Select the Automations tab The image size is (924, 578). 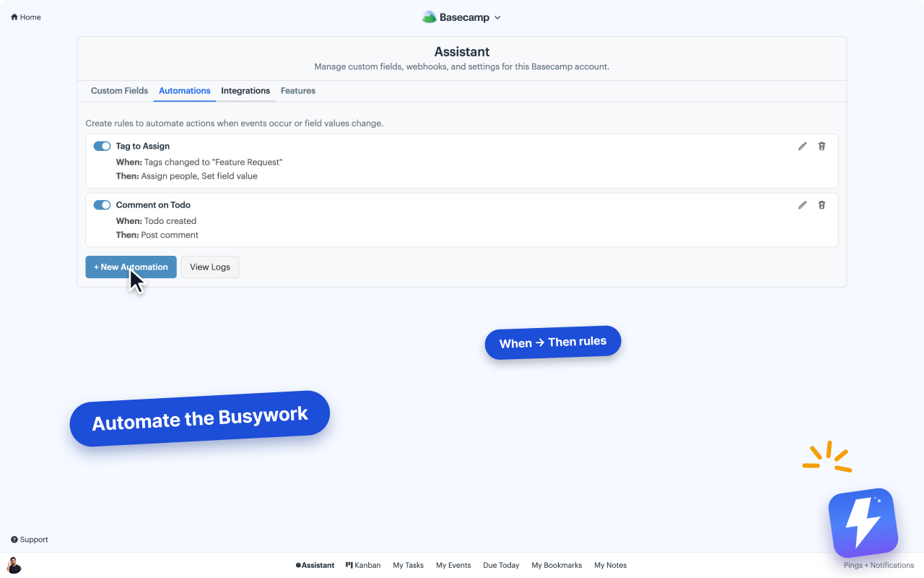tap(185, 91)
